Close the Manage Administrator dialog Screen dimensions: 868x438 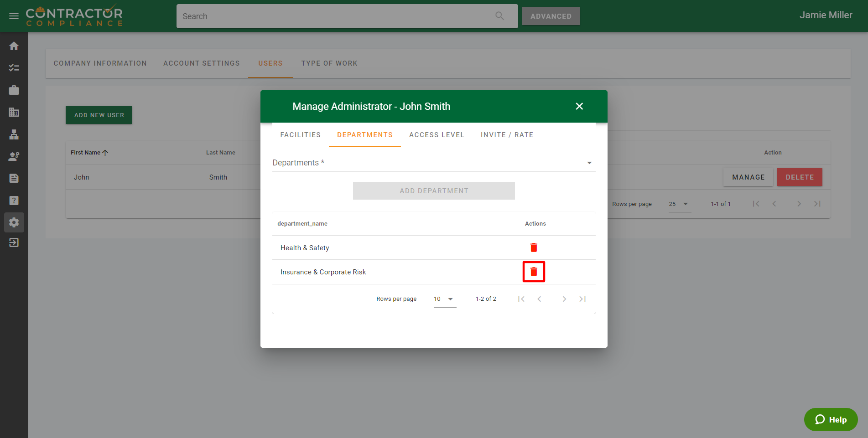pyautogui.click(x=579, y=106)
